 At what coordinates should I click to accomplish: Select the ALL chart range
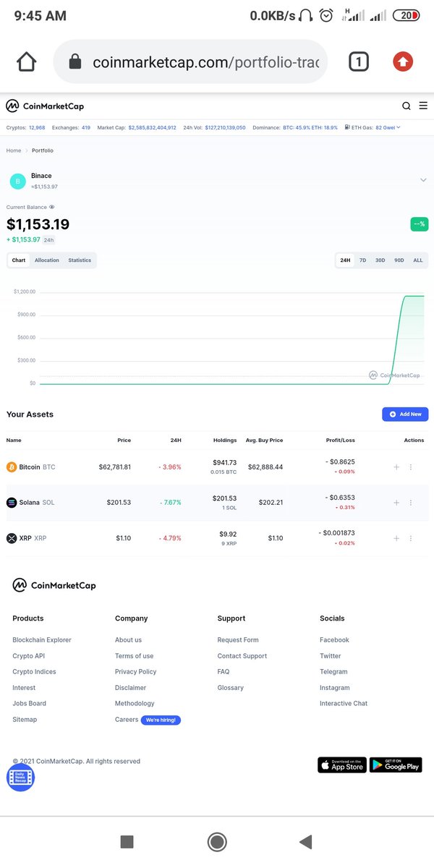click(x=418, y=260)
